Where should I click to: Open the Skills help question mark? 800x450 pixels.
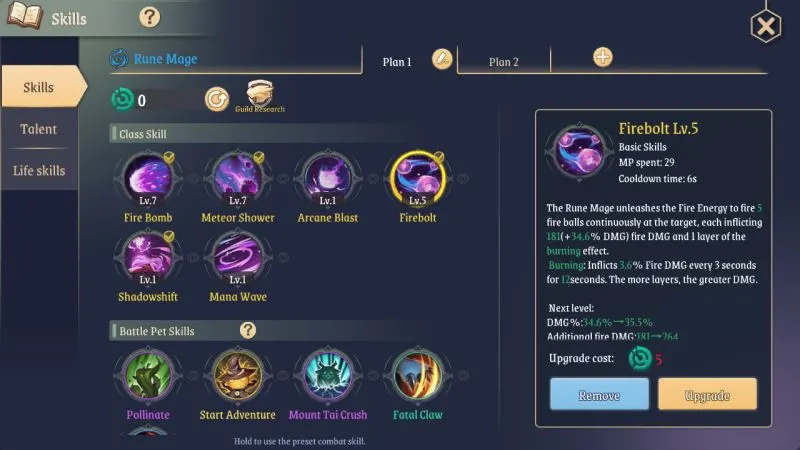click(149, 17)
